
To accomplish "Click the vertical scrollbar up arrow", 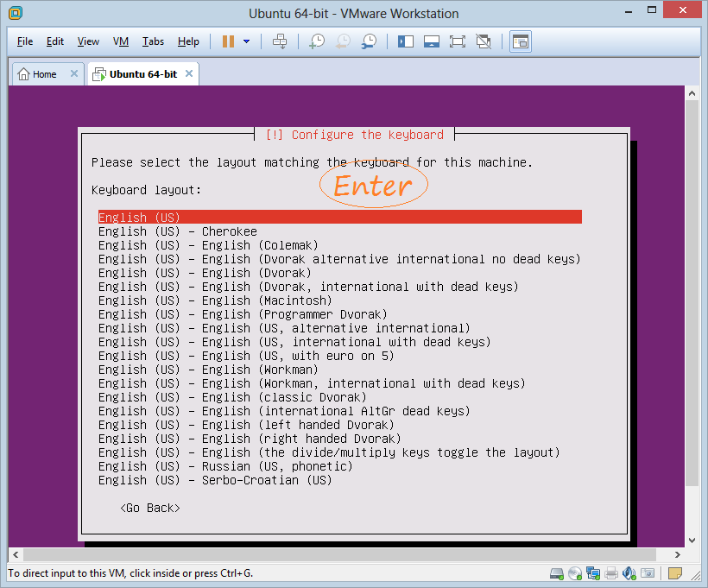I will click(x=692, y=93).
